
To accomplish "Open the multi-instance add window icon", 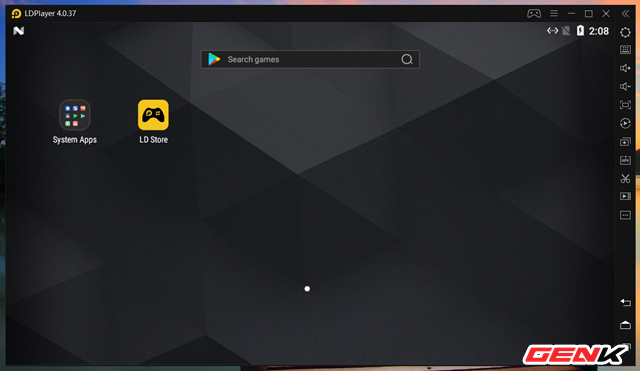I will (x=625, y=142).
